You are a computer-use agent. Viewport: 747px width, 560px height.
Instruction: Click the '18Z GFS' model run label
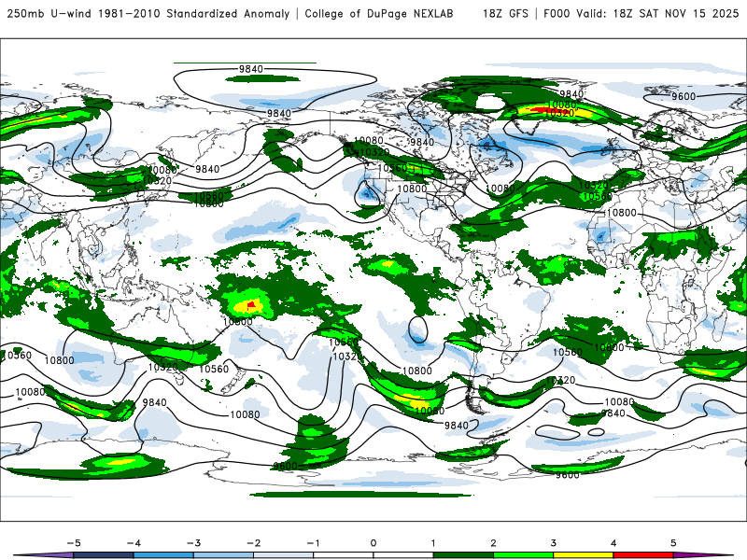(505, 14)
